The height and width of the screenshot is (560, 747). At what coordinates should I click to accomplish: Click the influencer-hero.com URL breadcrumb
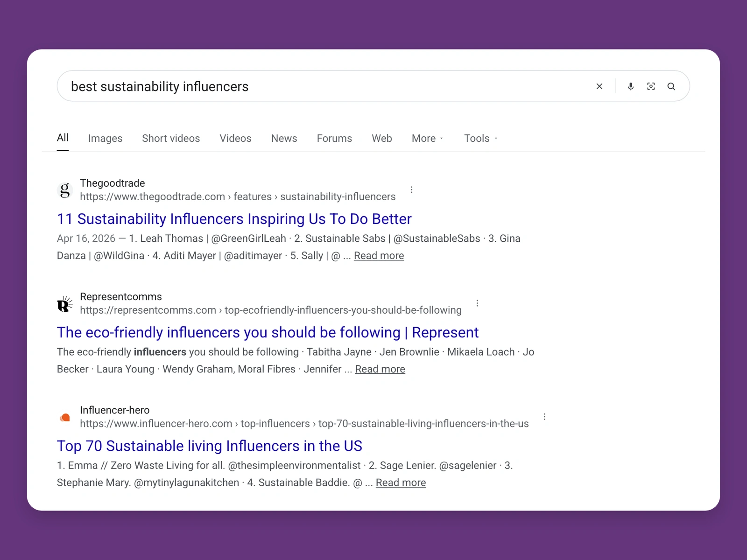(x=304, y=424)
